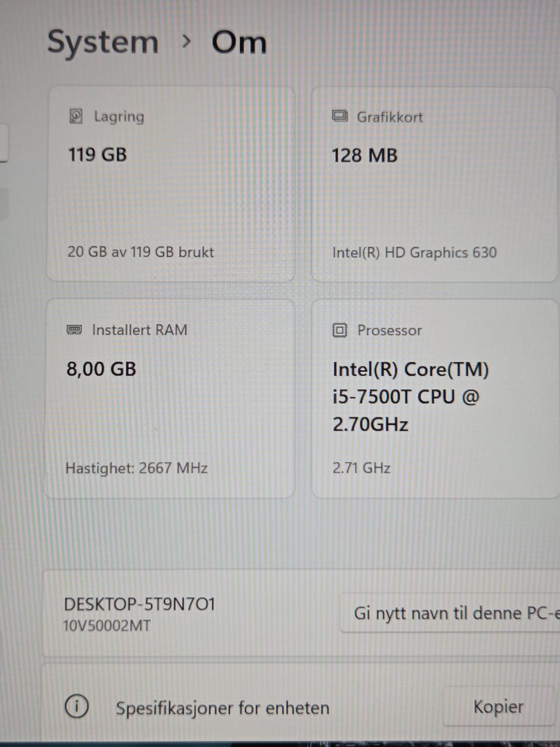This screenshot has height=747, width=560.
Task: Go back to System in the breadcrumb
Action: (103, 43)
